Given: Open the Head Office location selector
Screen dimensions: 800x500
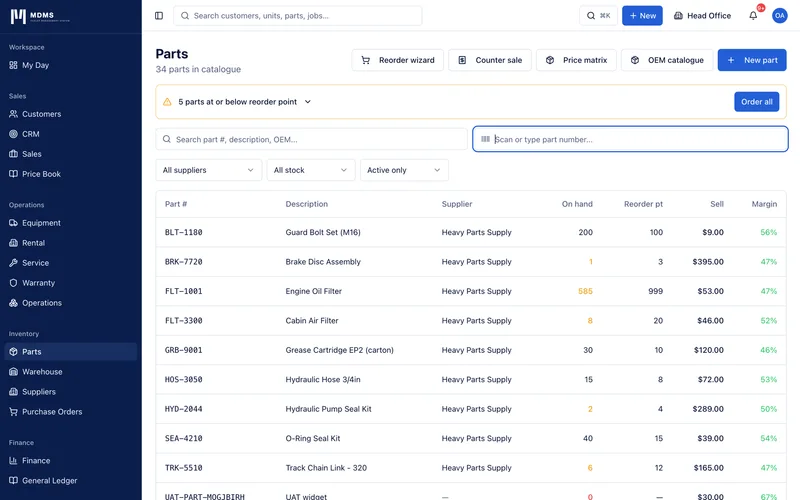Looking at the screenshot, I should tap(702, 16).
